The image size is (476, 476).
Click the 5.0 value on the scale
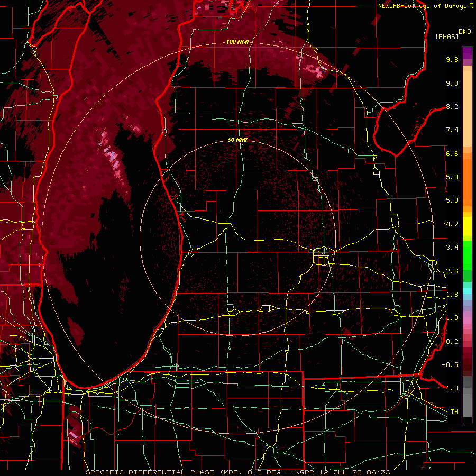click(452, 200)
